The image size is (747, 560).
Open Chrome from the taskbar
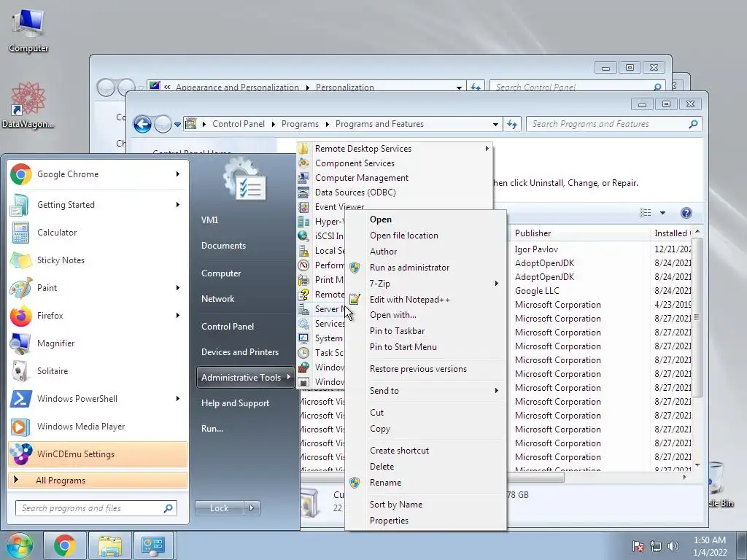pyautogui.click(x=65, y=545)
